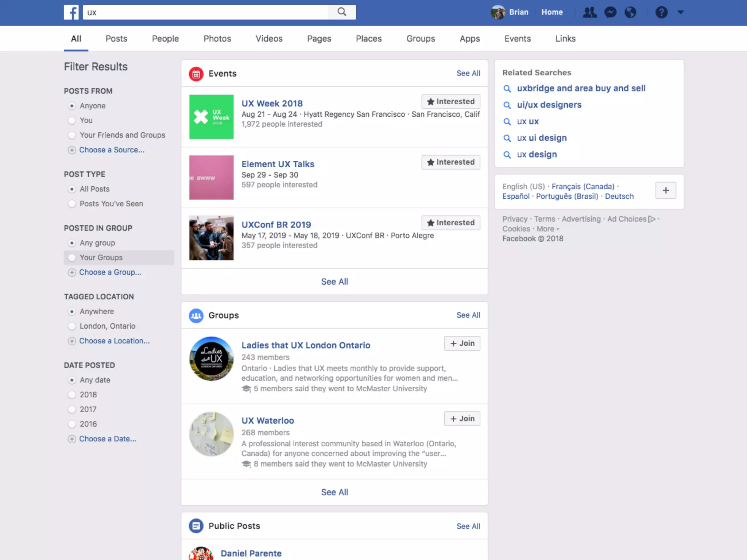Image resolution: width=747 pixels, height=560 pixels.
Task: Mark Interested for UX Week 2018
Action: pos(451,101)
